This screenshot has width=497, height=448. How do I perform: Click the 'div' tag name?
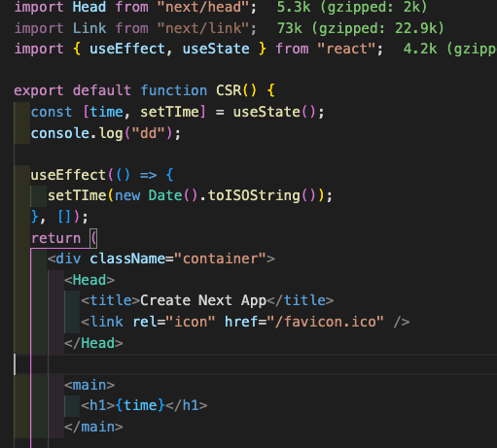pyautogui.click(x=68, y=258)
